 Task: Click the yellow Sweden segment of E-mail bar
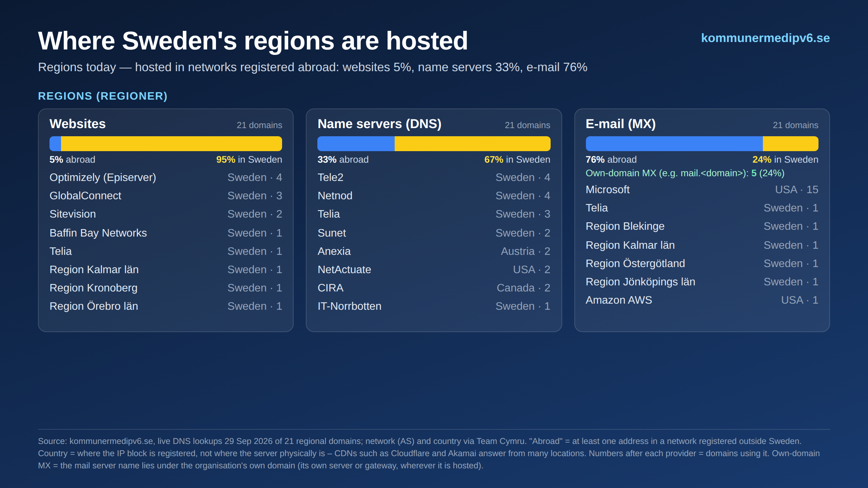pos(791,144)
